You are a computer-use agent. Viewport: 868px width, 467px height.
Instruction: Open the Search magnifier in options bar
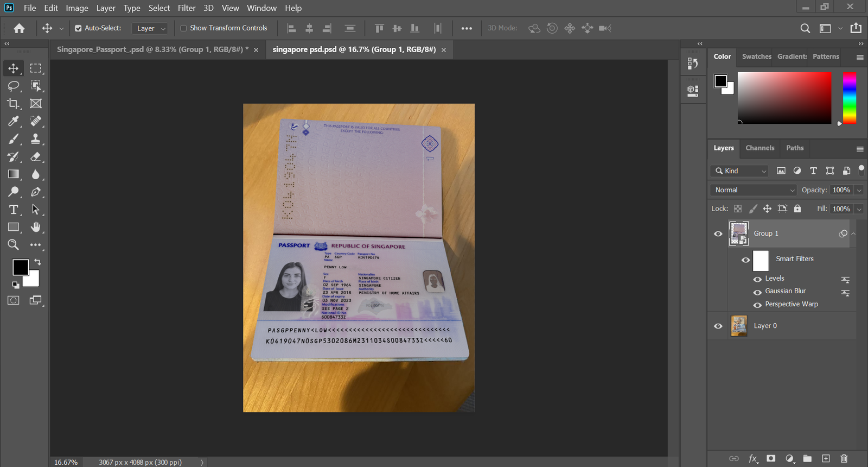coord(805,28)
